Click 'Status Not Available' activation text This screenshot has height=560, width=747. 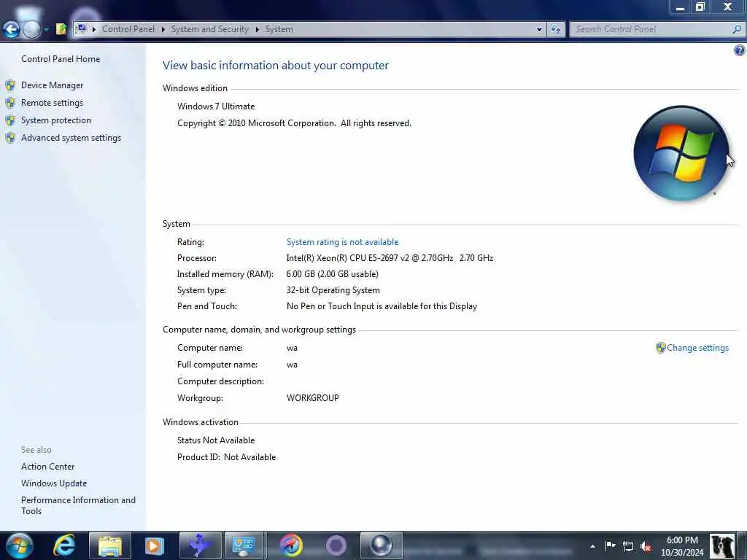tap(216, 440)
